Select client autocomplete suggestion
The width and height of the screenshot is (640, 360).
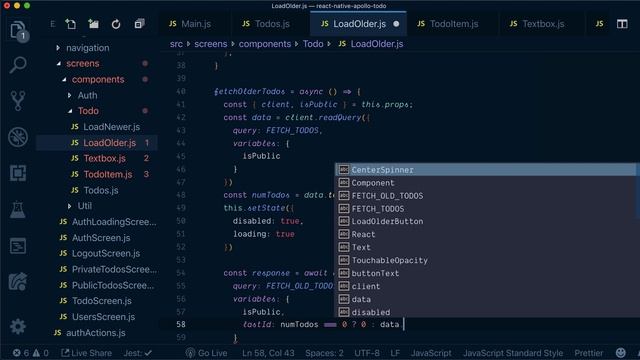[x=485, y=287]
